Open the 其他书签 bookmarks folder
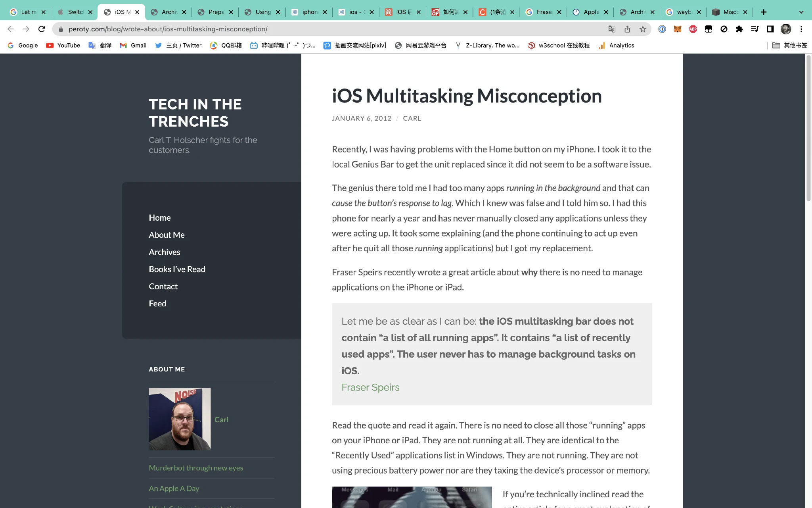Viewport: 812px width, 508px height. (x=790, y=45)
